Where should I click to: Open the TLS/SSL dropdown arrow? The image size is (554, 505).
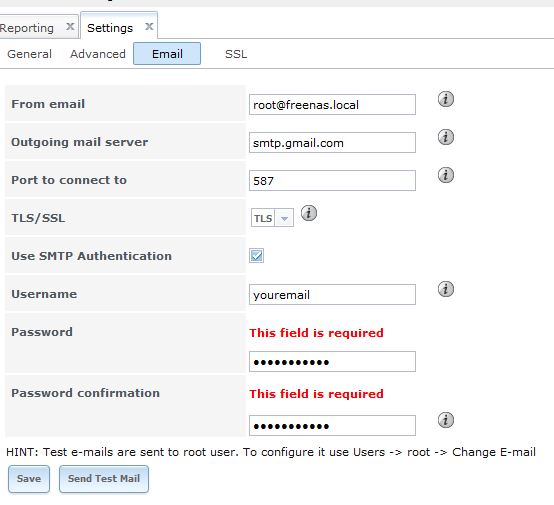(284, 218)
